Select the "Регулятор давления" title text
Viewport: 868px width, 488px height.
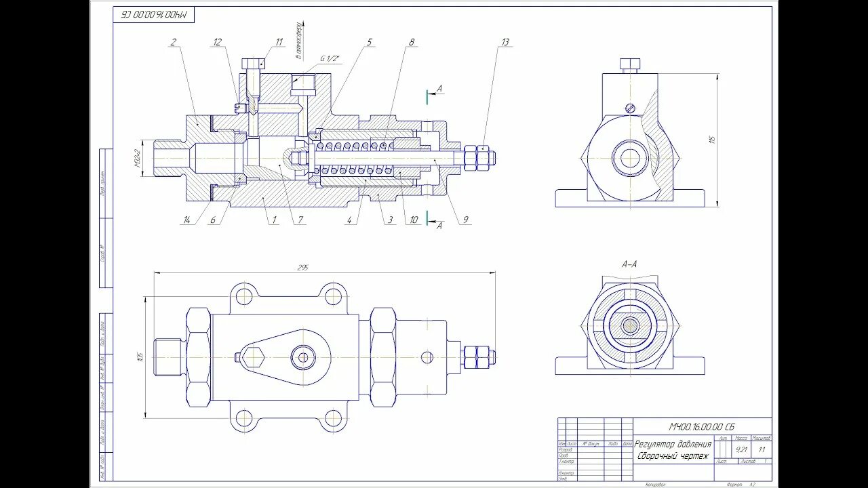673,445
